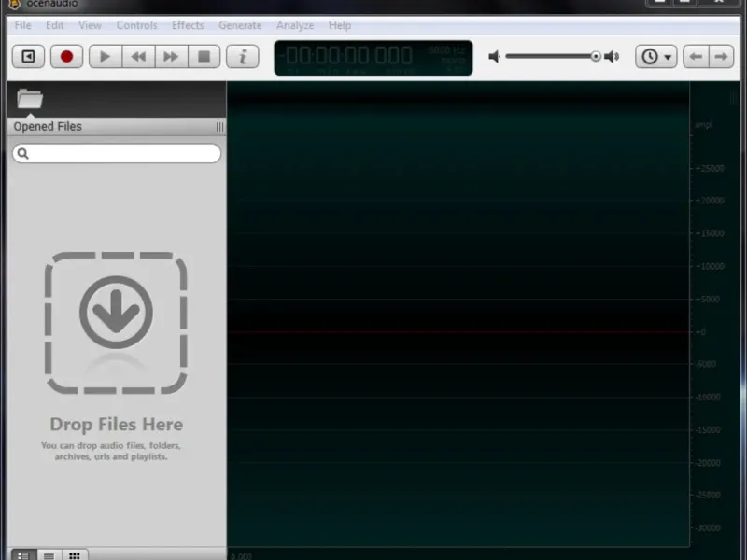Viewport: 747px width, 560px height.
Task: Click the search field in Opened Files
Action: pyautogui.click(x=117, y=153)
